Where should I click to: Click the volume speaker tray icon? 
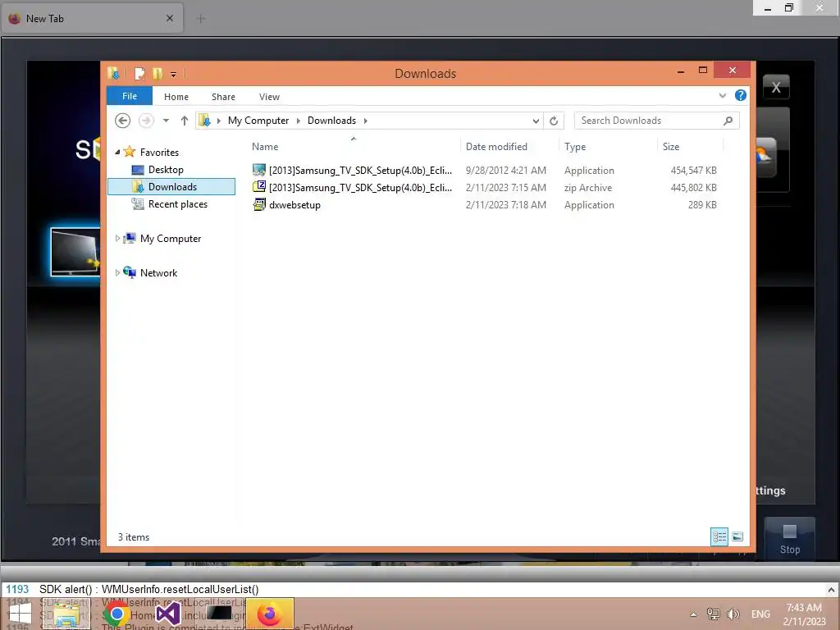[733, 614]
